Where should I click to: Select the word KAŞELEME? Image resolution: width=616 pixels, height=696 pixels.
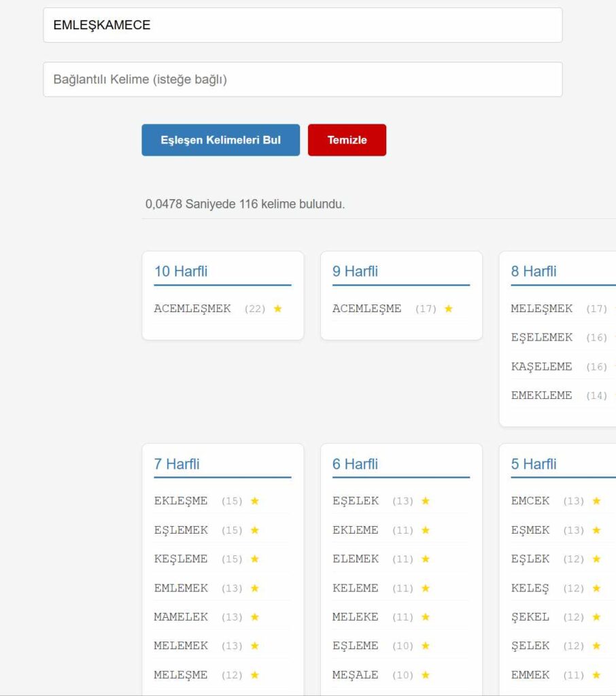pos(541,366)
